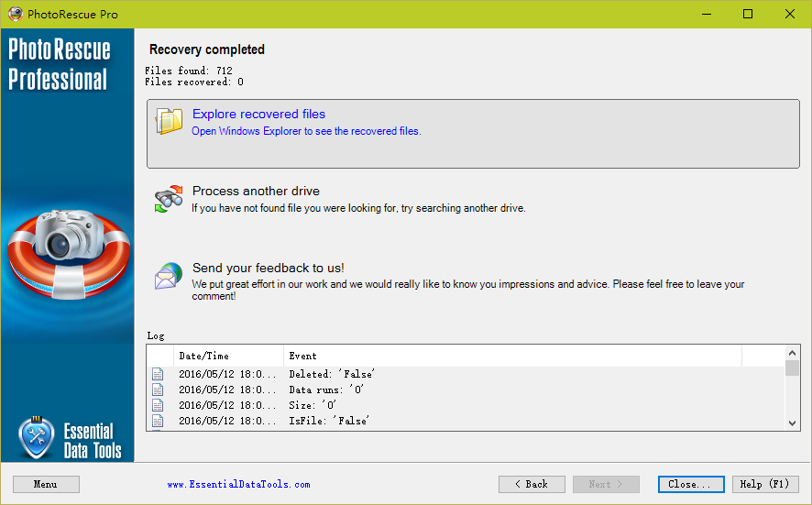The height and width of the screenshot is (505, 812).
Task: Click log scrollbar down arrow
Action: point(792,423)
